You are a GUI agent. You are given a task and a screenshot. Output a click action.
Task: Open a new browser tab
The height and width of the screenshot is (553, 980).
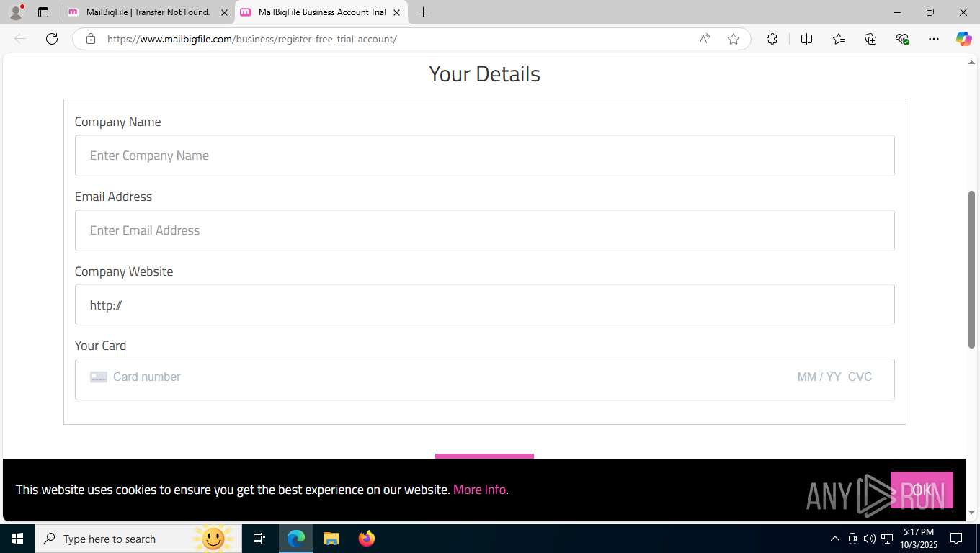(x=423, y=12)
